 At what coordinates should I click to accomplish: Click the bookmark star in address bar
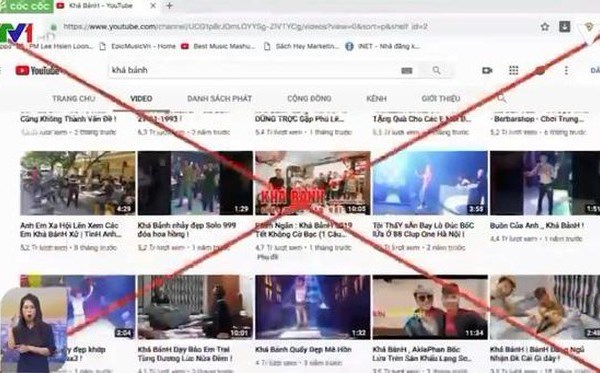tap(545, 27)
